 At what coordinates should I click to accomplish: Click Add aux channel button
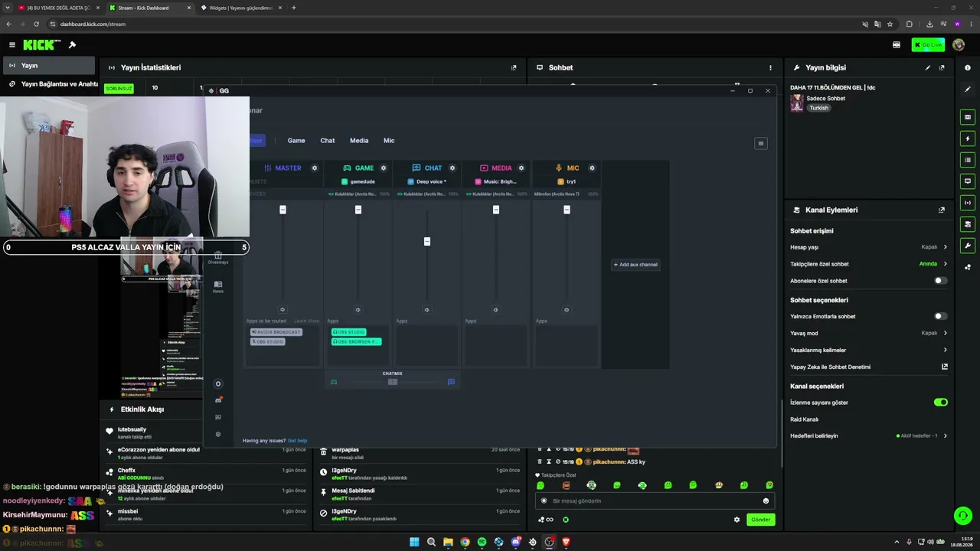pyautogui.click(x=635, y=265)
